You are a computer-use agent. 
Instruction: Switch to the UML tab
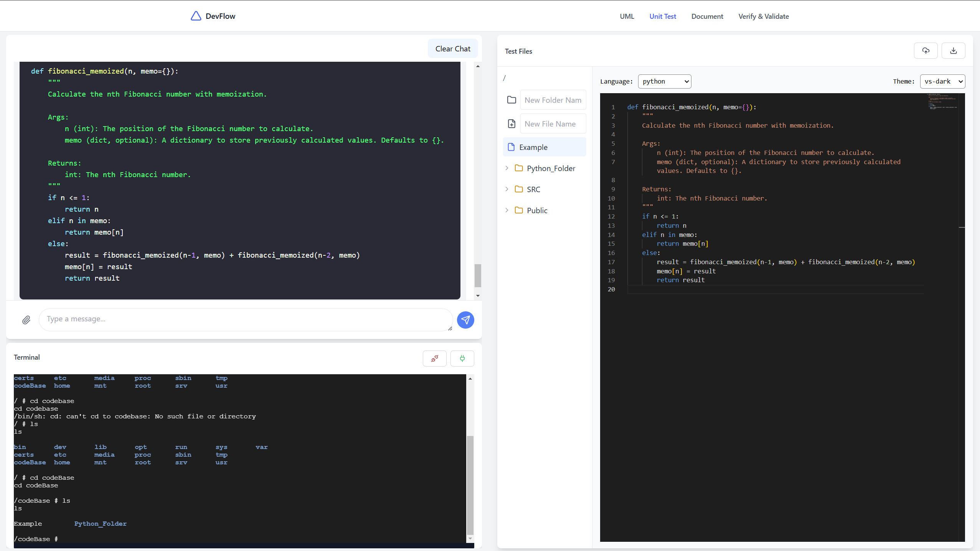point(627,16)
